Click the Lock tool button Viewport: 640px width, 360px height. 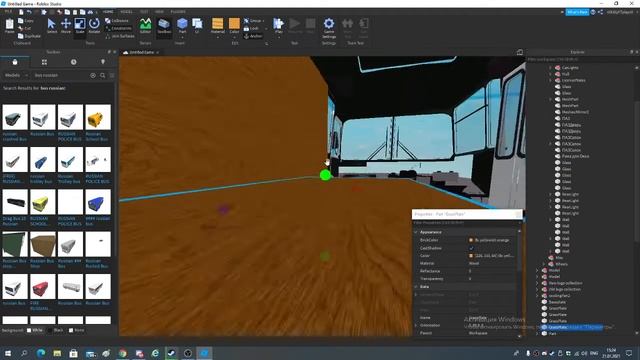tap(251, 29)
